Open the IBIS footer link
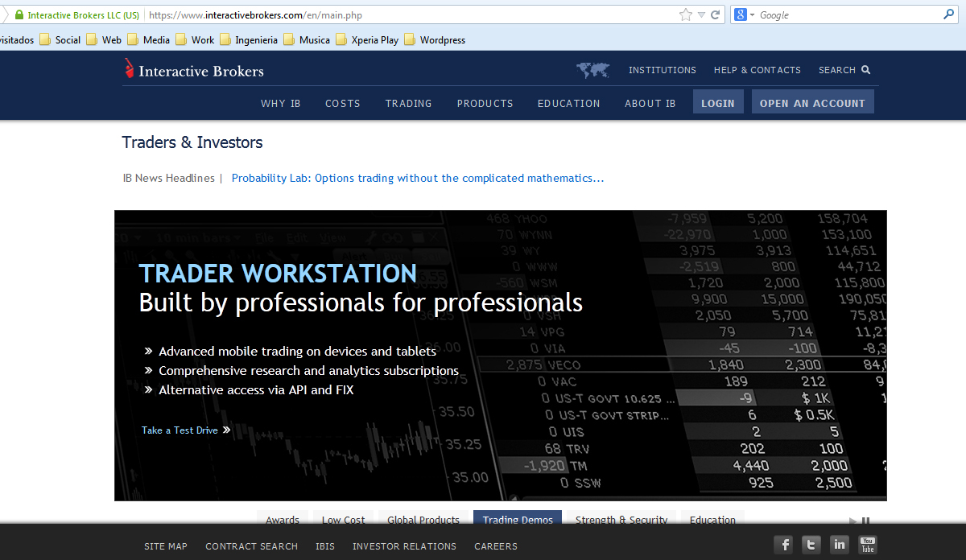966x560 pixels. click(x=325, y=546)
